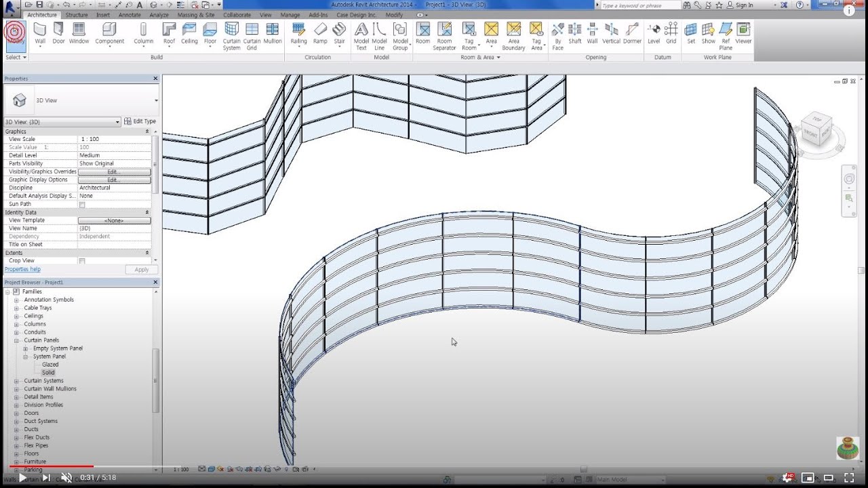Select the Window tool
This screenshot has height=488, width=868.
click(x=79, y=33)
